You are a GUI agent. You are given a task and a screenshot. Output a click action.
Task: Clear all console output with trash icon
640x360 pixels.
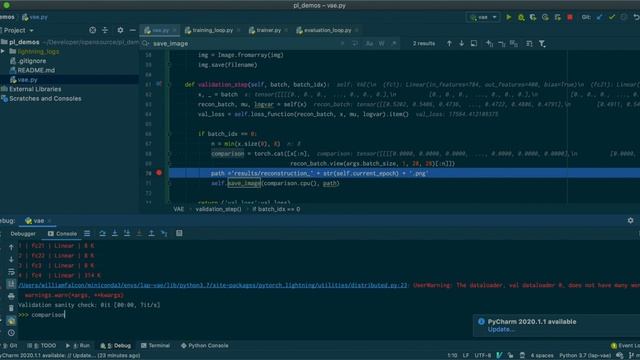tap(11, 308)
